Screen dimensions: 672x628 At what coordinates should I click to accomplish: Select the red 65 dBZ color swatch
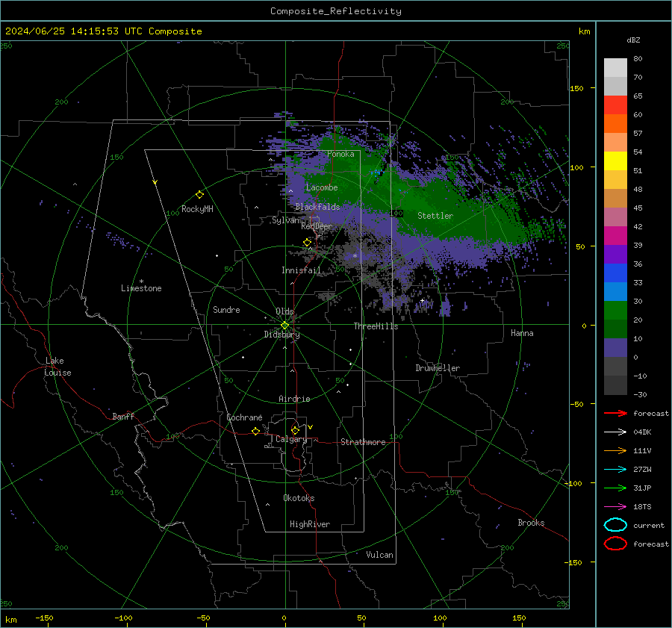(x=615, y=105)
